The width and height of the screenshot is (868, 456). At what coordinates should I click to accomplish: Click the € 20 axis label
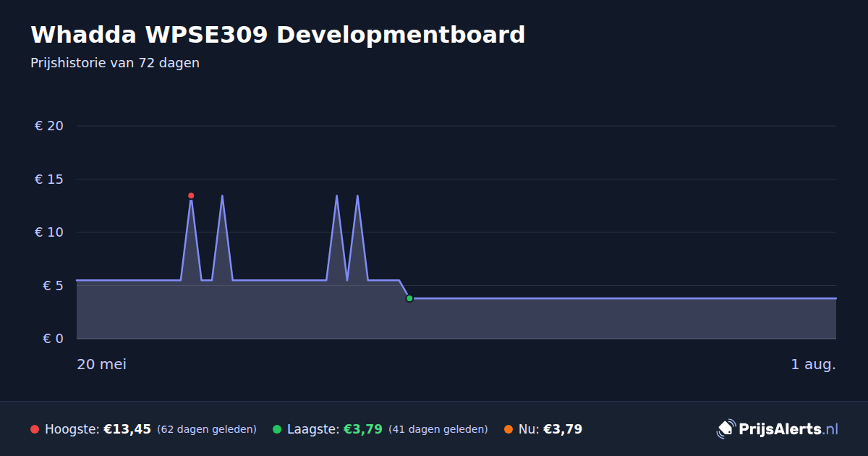pyautogui.click(x=49, y=126)
